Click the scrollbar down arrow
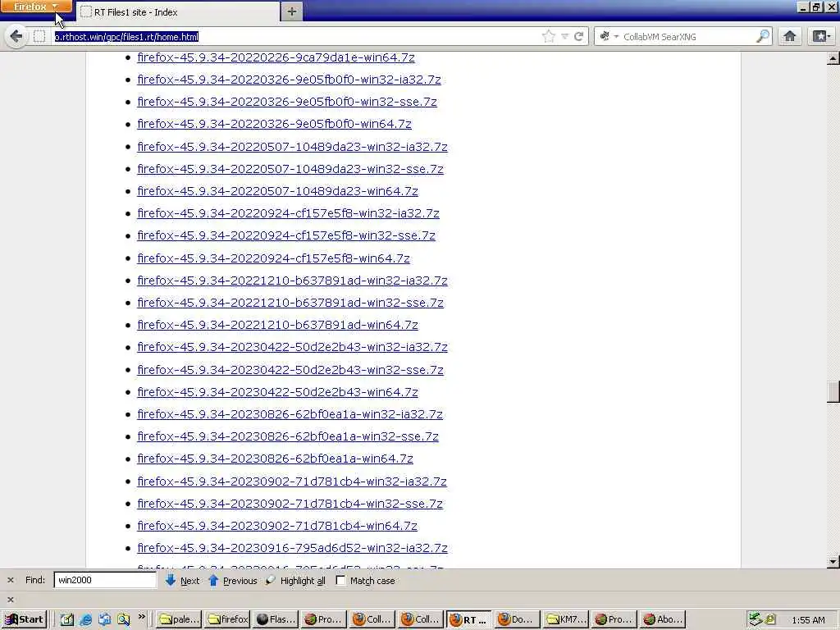The height and width of the screenshot is (630, 840). pyautogui.click(x=833, y=561)
